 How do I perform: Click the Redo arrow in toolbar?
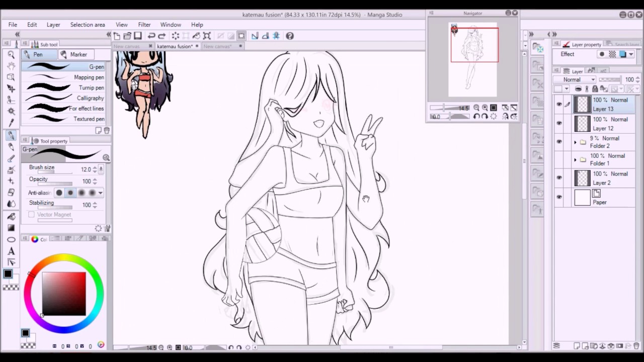(x=162, y=36)
